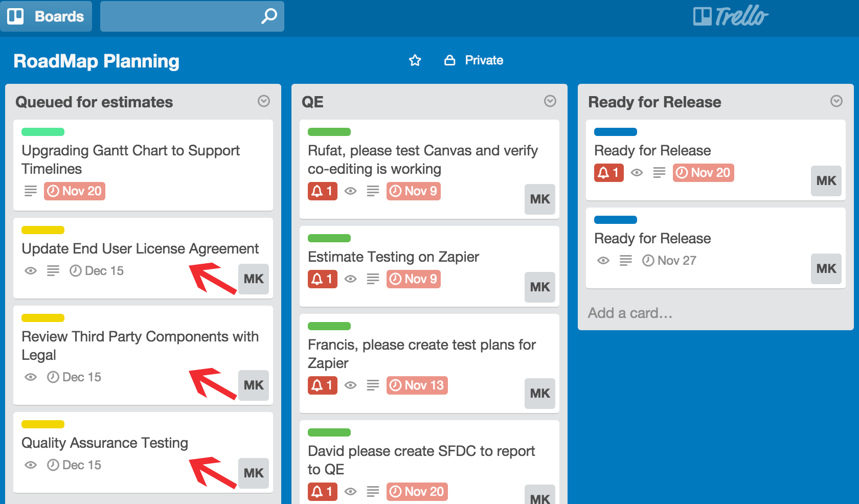Open the Queued for estimates list menu
The height and width of the screenshot is (504, 859).
[264, 101]
